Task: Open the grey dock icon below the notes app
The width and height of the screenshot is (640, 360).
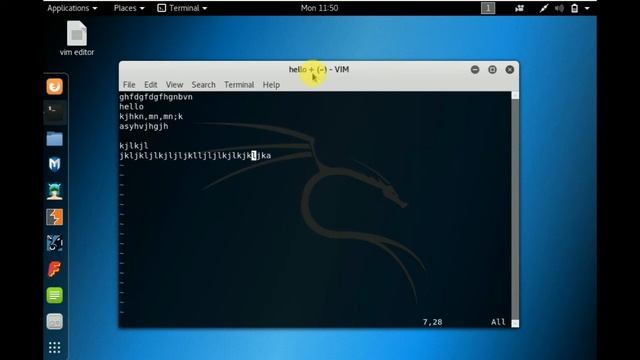Action: tap(54, 322)
